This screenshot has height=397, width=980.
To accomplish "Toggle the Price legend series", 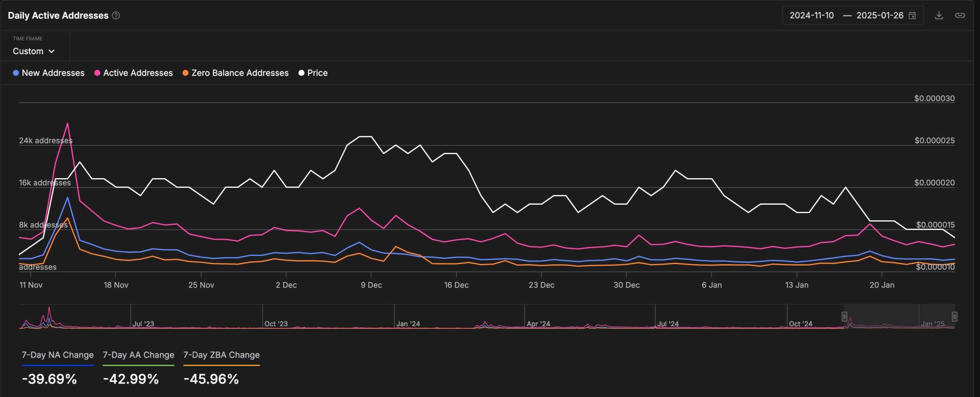I will (313, 73).
